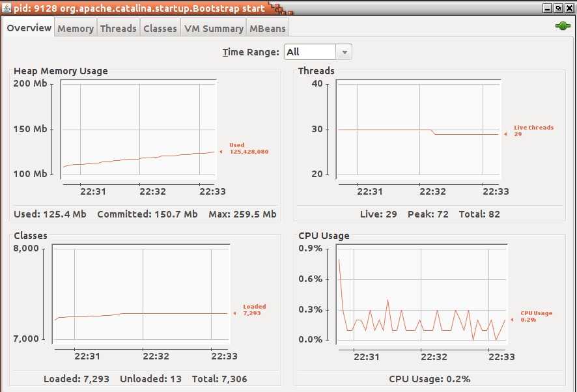Click the Java icon in the title bar
The image size is (577, 392).
coord(7,8)
